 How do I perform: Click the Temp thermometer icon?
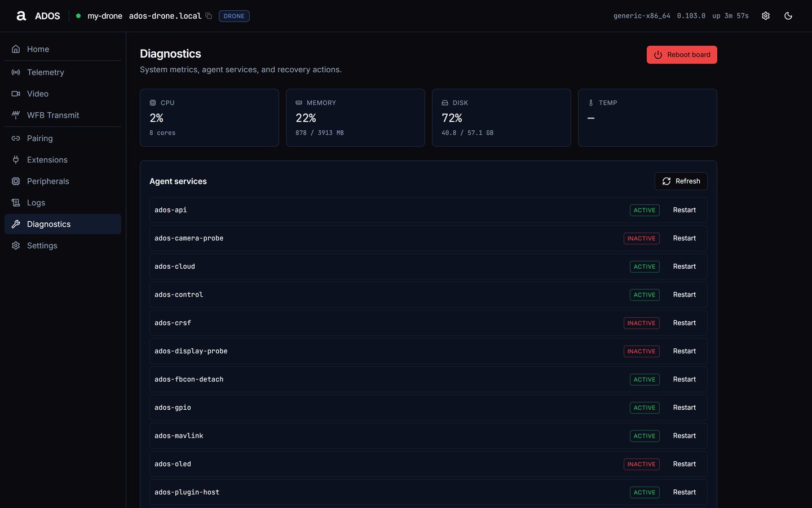coord(591,103)
